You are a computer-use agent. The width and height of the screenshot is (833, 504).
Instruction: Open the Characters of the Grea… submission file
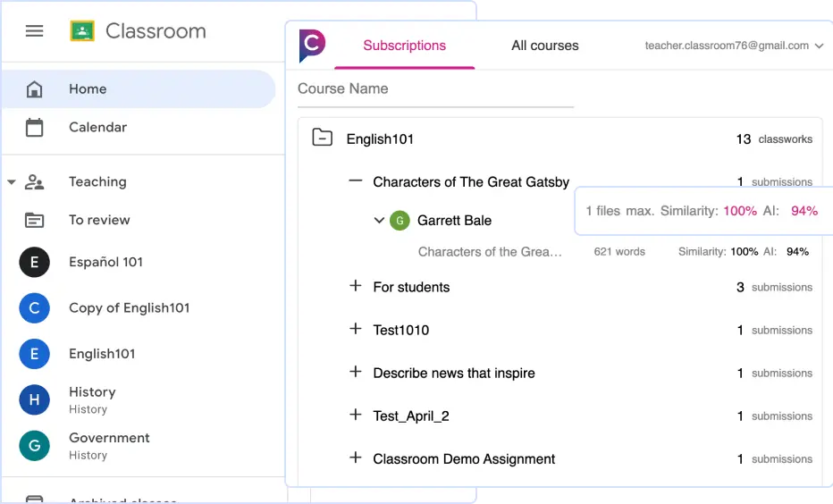(490, 252)
